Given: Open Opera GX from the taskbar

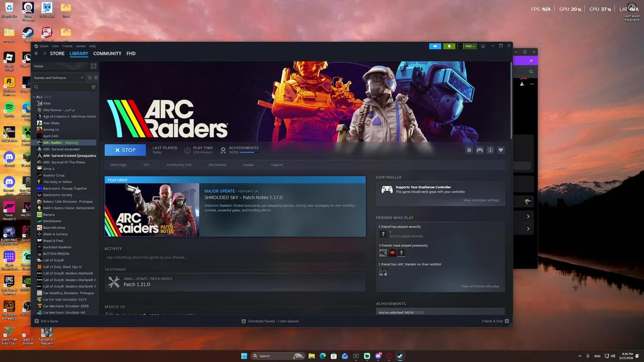Looking at the screenshot, I should (x=389, y=356).
